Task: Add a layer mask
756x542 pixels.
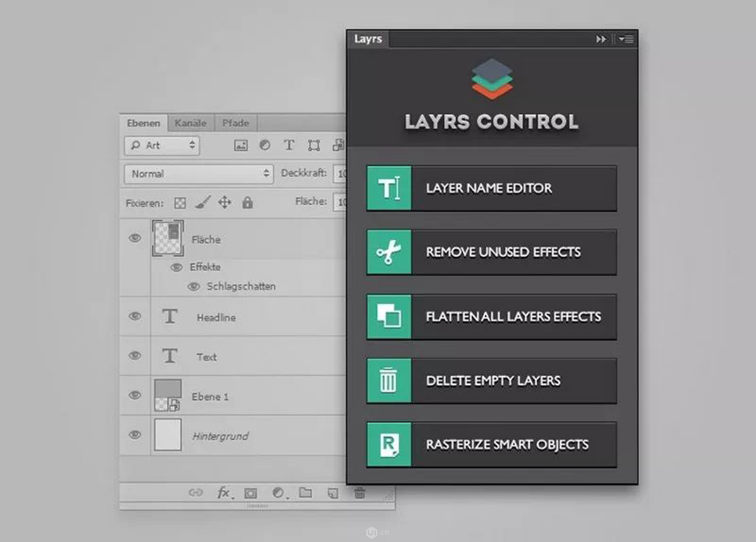Action: tap(250, 493)
